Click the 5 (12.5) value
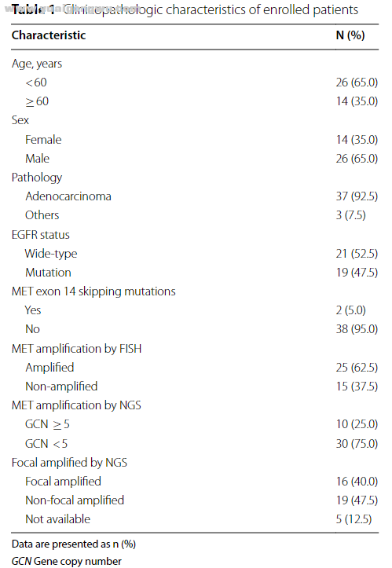Screen dimensions: 392x568 pyautogui.click(x=354, y=519)
